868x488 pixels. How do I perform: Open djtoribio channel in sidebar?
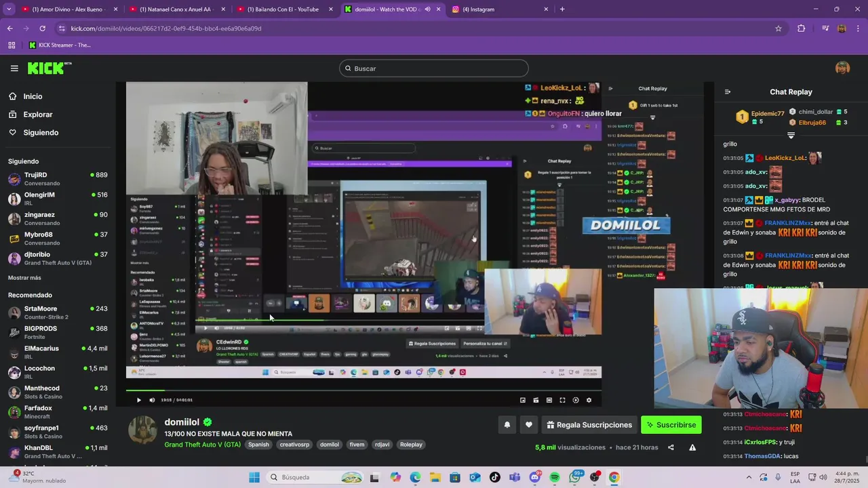58,258
